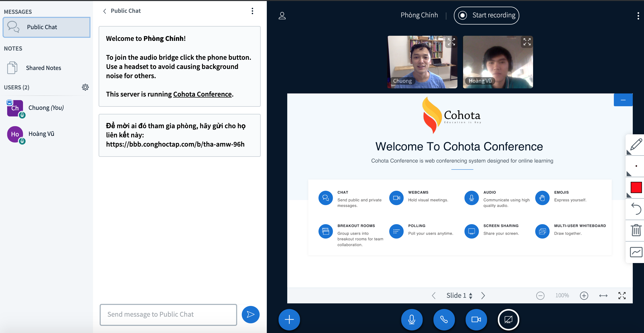Mute the microphone

tap(412, 319)
